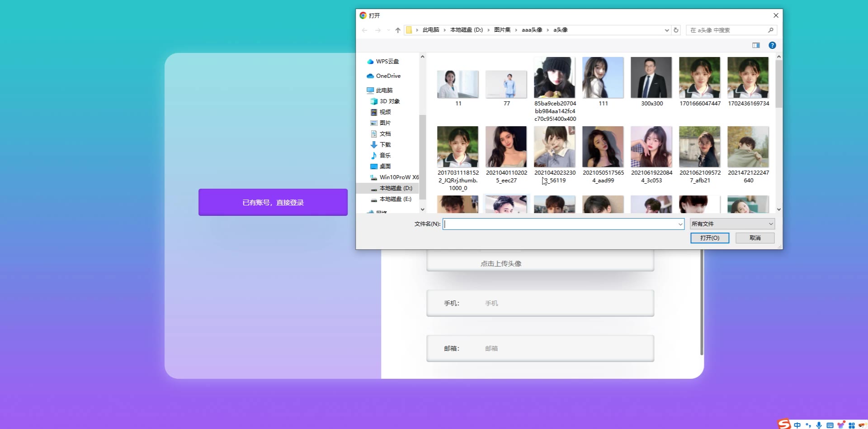
Task: Open recent locations dropdown arrow
Action: point(388,30)
